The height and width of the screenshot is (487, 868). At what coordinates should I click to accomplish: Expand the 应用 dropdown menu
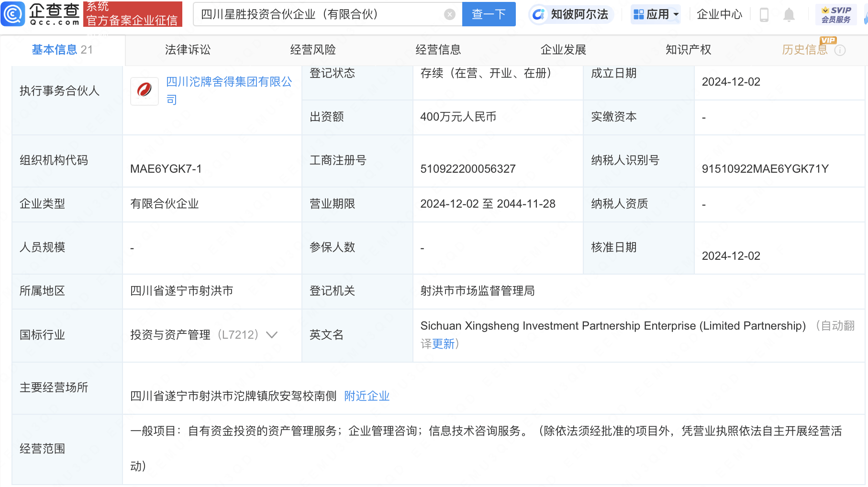[656, 14]
